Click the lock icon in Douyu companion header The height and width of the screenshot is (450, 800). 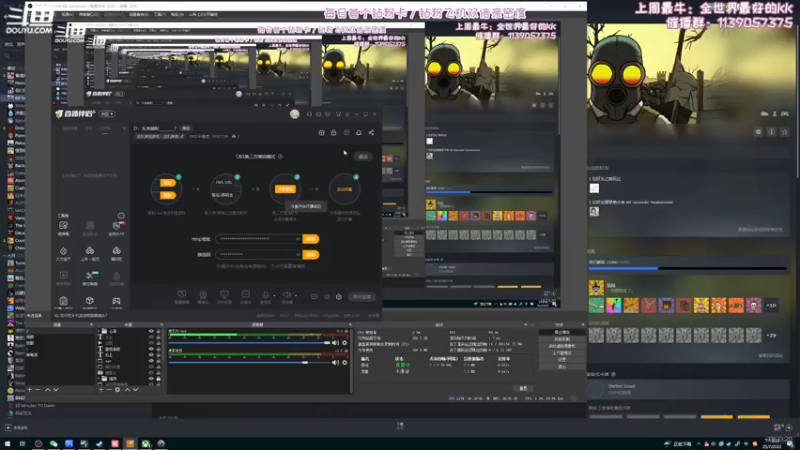click(x=334, y=133)
